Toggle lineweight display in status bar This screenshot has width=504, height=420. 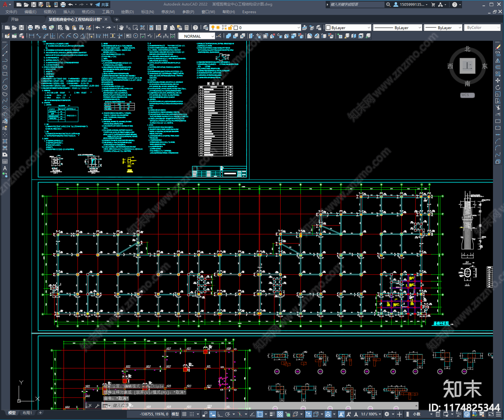pyautogui.click(x=272, y=414)
